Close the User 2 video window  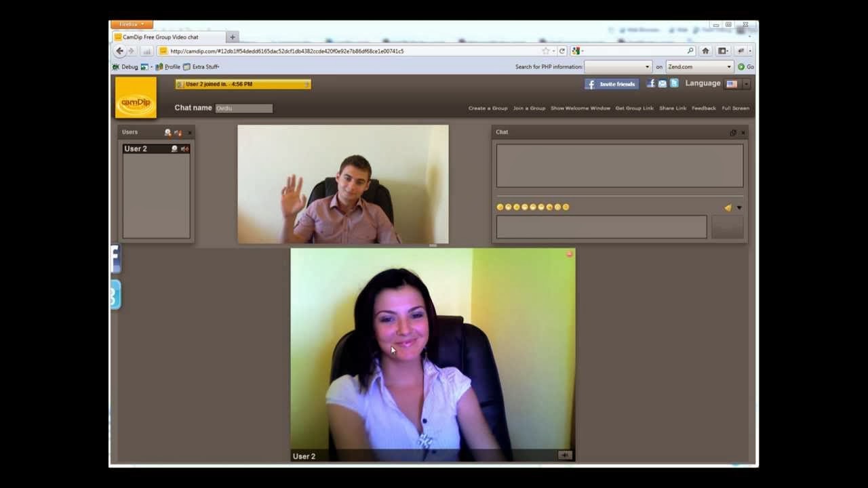click(x=570, y=254)
